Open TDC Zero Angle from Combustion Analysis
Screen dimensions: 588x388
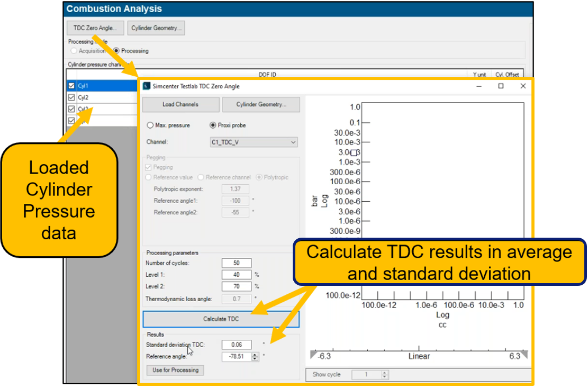coord(95,28)
